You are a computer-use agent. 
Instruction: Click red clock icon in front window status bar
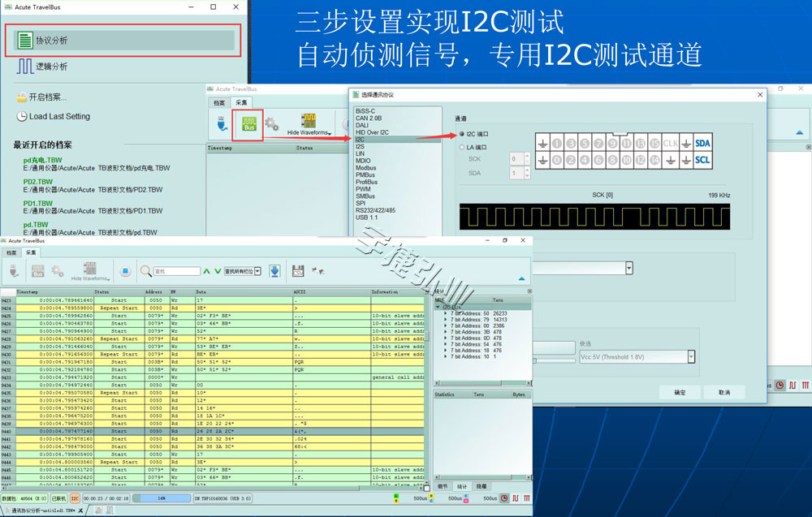click(x=504, y=498)
